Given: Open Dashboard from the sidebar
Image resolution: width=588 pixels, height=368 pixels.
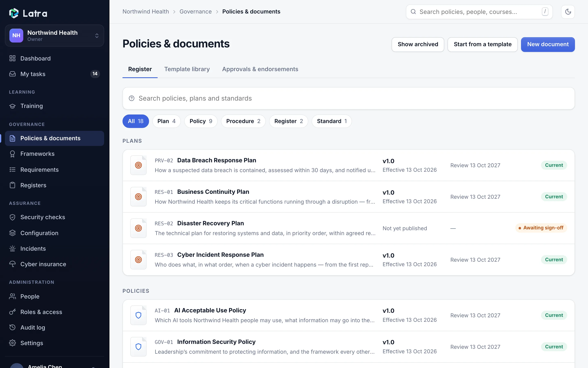Looking at the screenshot, I should click(x=55, y=58).
